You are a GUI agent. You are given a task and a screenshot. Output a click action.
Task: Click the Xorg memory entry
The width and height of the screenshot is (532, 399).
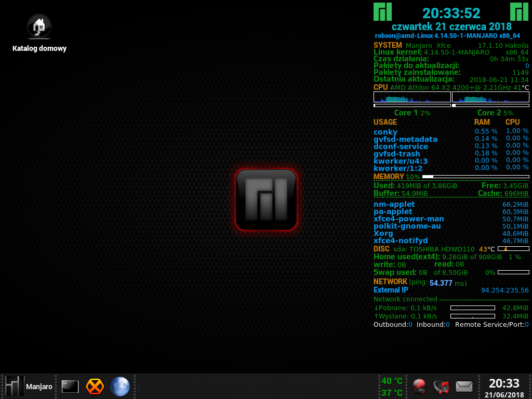(451, 233)
